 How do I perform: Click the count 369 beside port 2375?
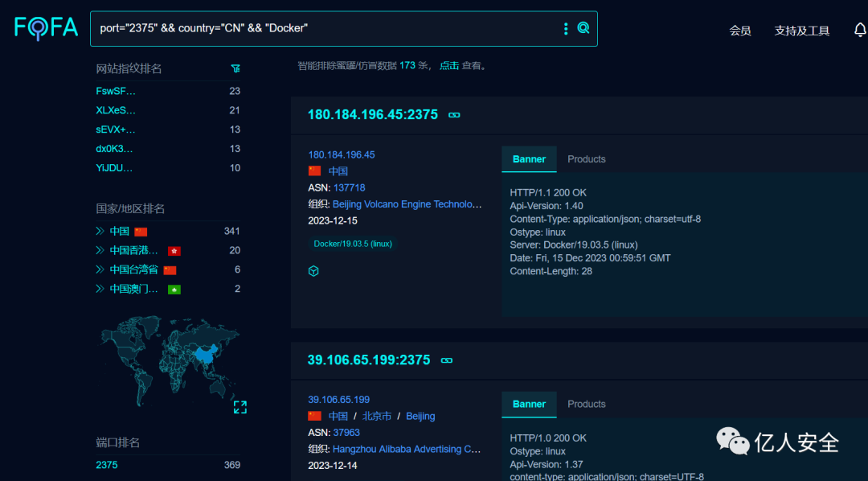coord(232,465)
